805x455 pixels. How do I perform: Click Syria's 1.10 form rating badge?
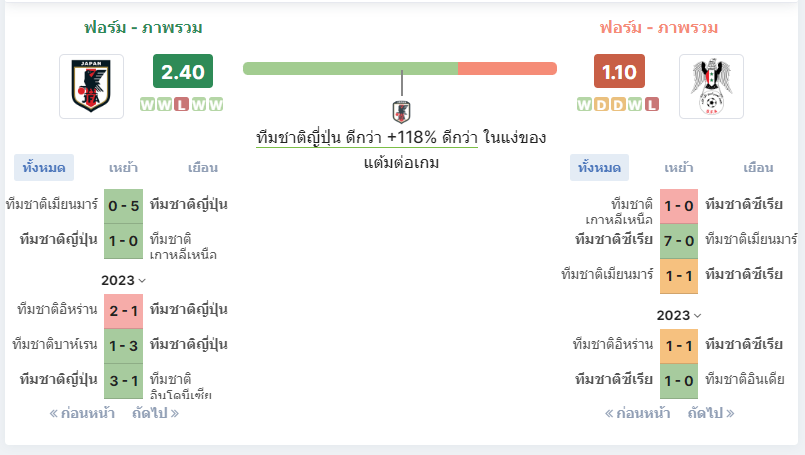point(619,72)
